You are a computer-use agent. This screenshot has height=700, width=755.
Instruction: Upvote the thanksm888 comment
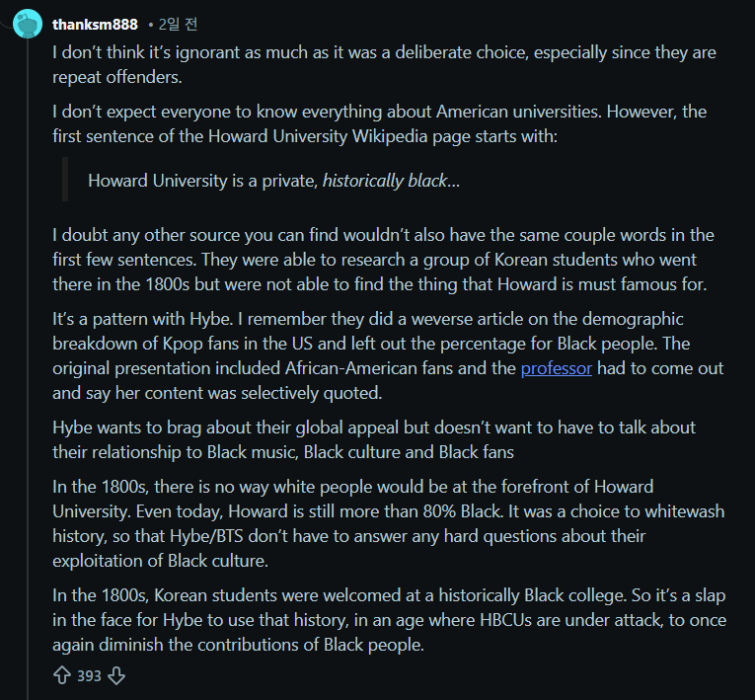click(62, 676)
